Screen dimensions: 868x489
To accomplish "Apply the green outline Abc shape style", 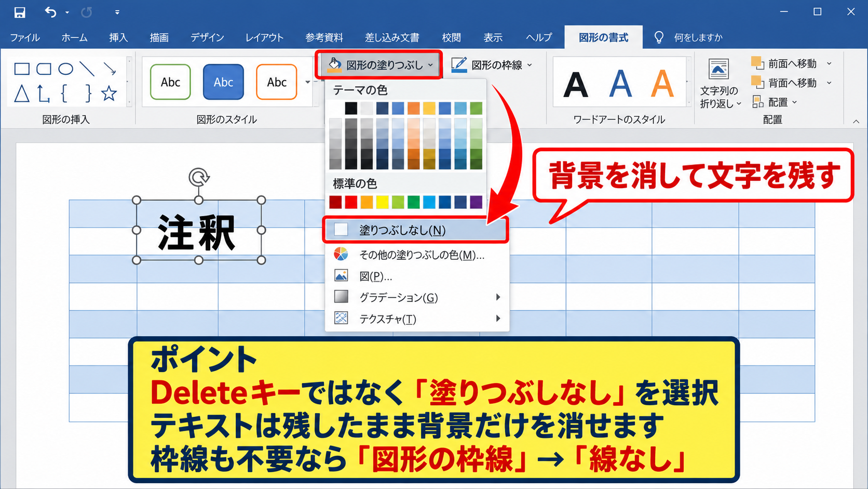I will point(170,82).
